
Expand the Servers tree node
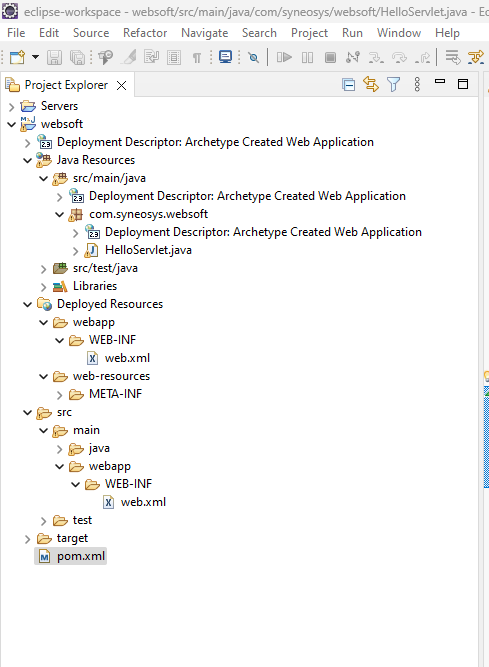11,106
